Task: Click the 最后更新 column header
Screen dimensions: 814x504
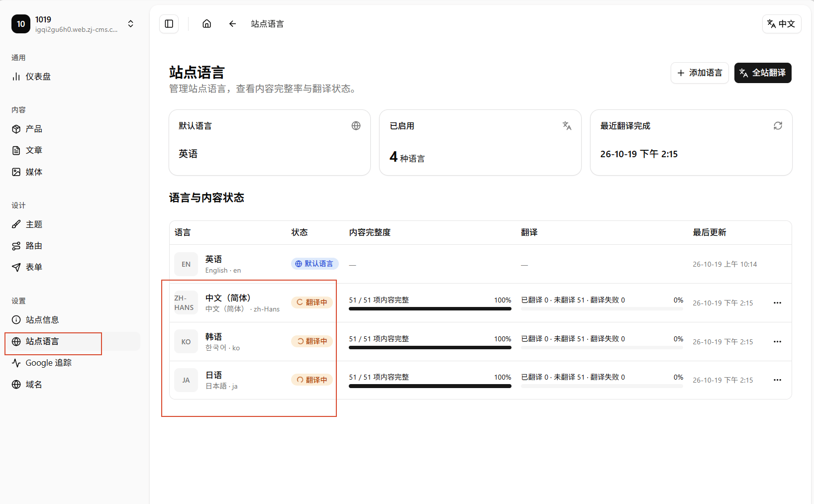Action: point(710,232)
